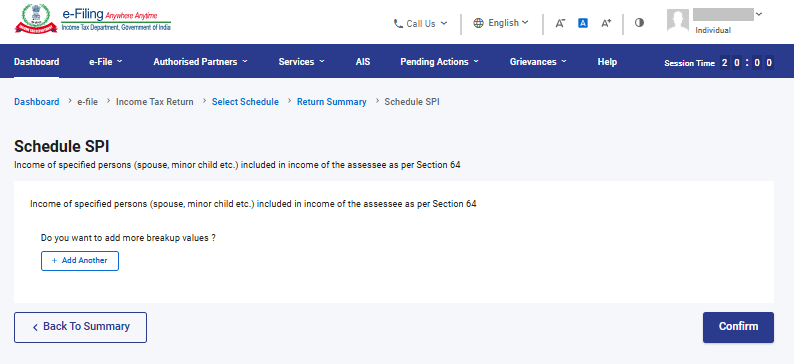This screenshot has width=794, height=364.
Task: Click the 'Do you want to add more breakup values' text
Action: pyautogui.click(x=128, y=237)
